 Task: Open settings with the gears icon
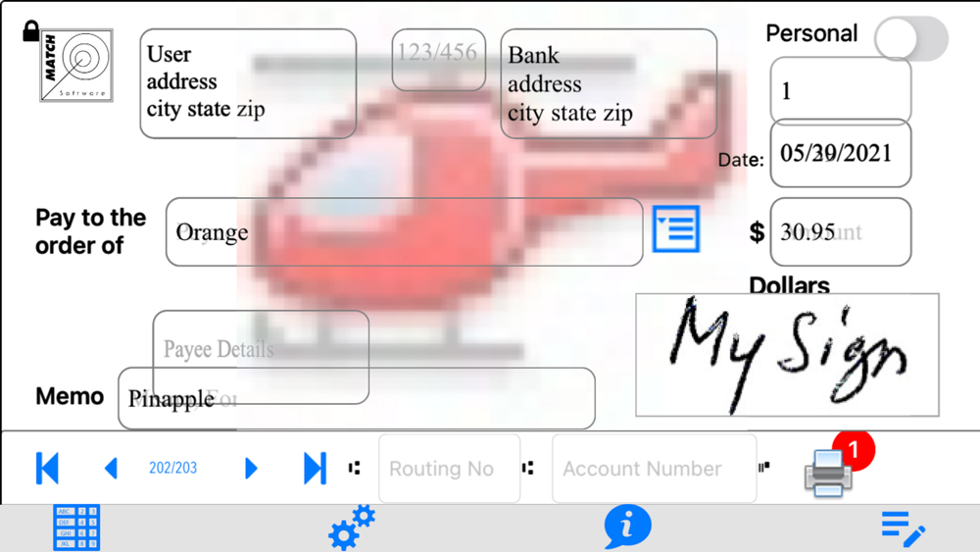(352, 527)
